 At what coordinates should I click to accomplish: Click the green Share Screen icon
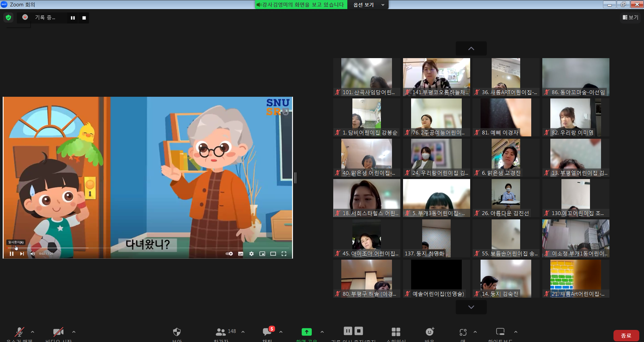pos(306,332)
